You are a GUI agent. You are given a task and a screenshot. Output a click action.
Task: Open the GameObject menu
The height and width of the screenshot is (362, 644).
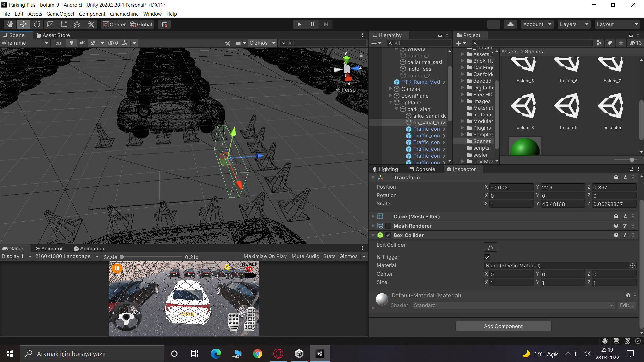pyautogui.click(x=60, y=14)
